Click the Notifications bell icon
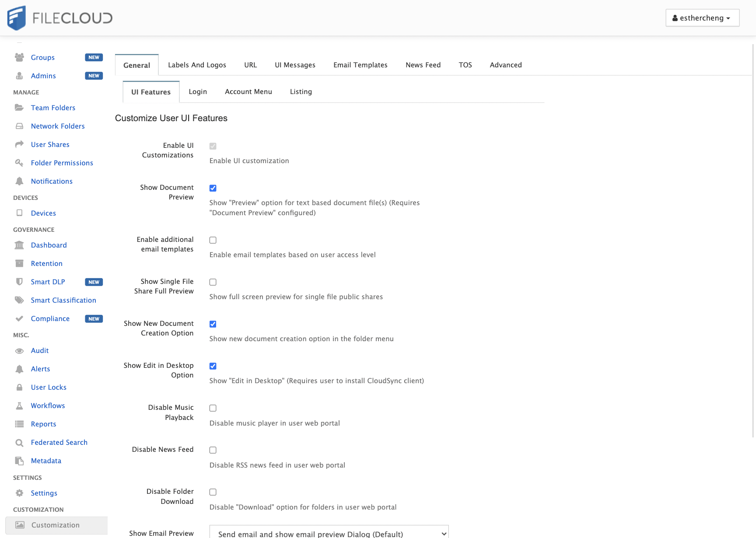The width and height of the screenshot is (756, 538). click(19, 181)
